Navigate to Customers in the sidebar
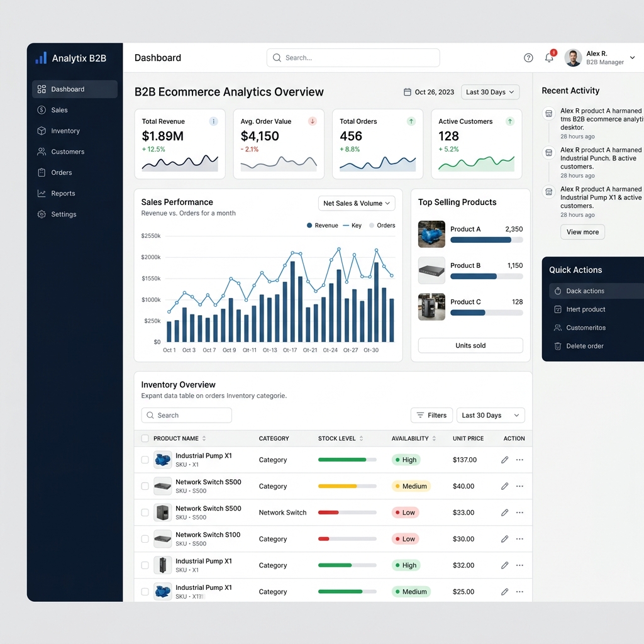Image resolution: width=644 pixels, height=644 pixels. 75,152
